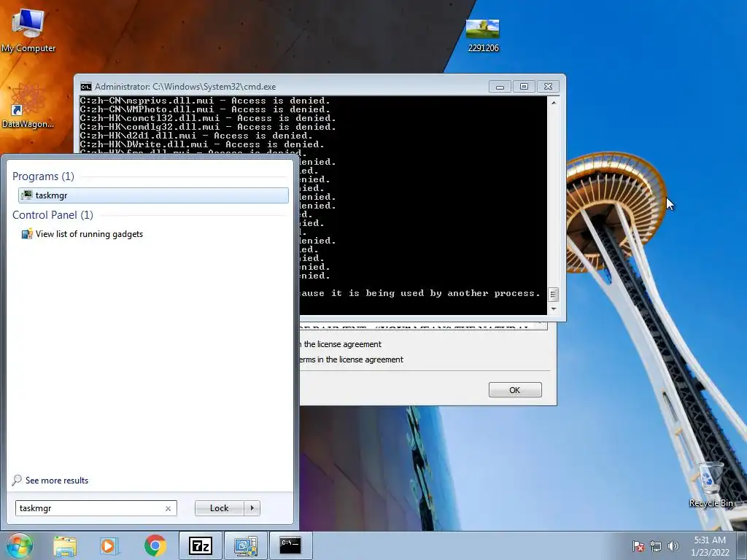Select DataWagon shortcut on desktop
Screen dimensions: 747x560
coord(28,106)
